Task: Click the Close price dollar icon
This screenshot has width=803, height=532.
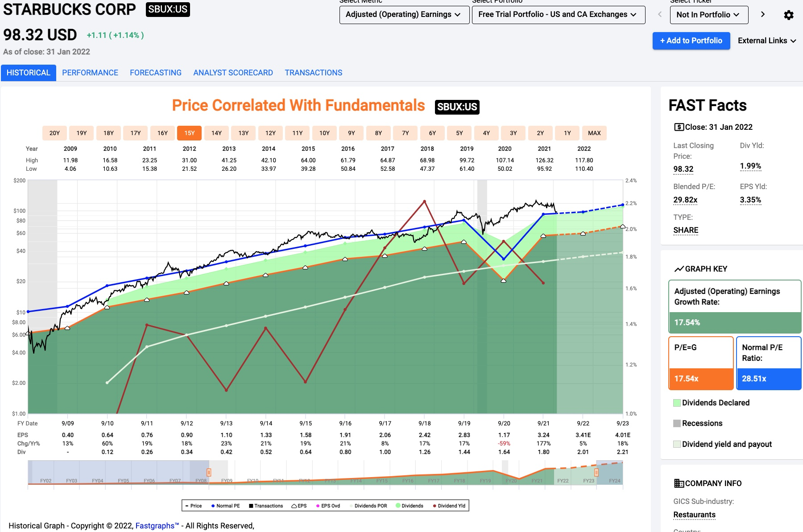Action: point(679,127)
